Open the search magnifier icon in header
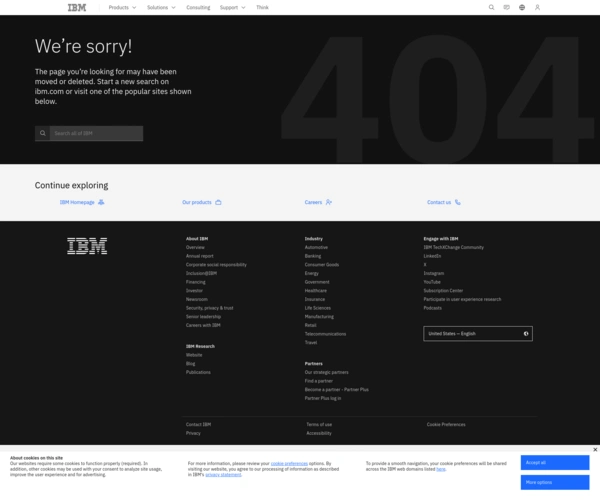This screenshot has width=600, height=500. tap(491, 7)
